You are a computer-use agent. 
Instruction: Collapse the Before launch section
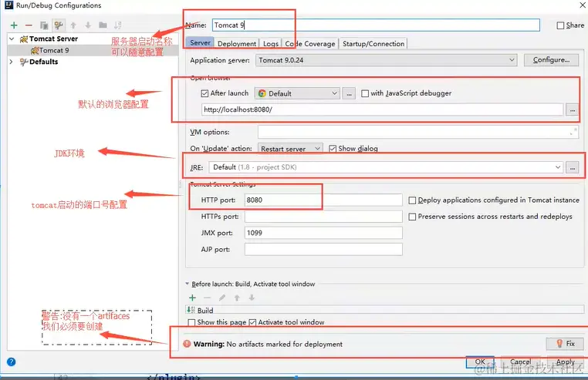click(x=187, y=284)
